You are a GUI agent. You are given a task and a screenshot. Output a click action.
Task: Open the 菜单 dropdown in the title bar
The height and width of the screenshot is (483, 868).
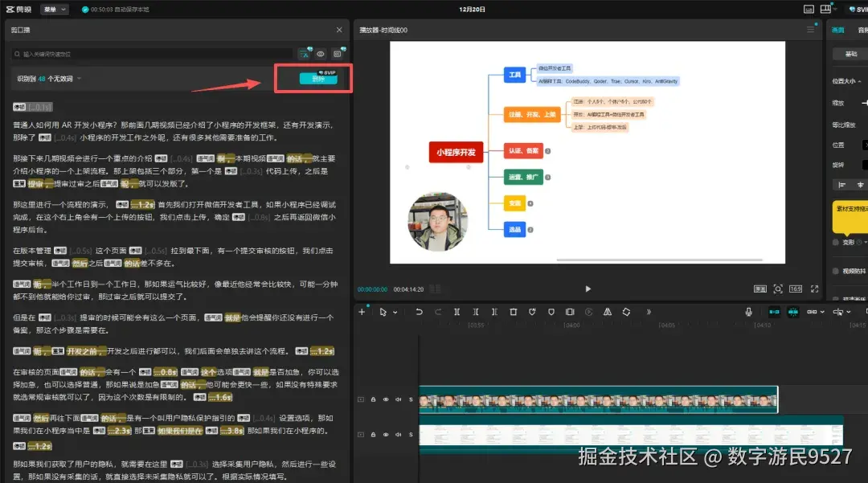point(55,10)
